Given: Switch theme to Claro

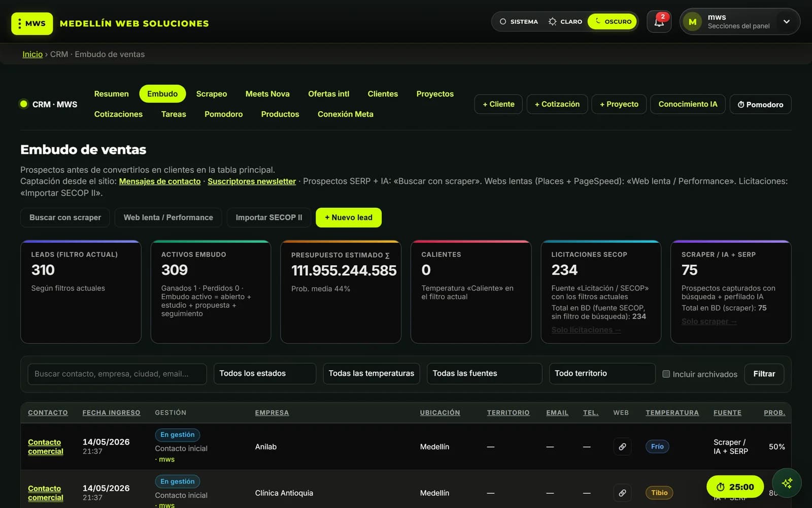Looking at the screenshot, I should (565, 22).
